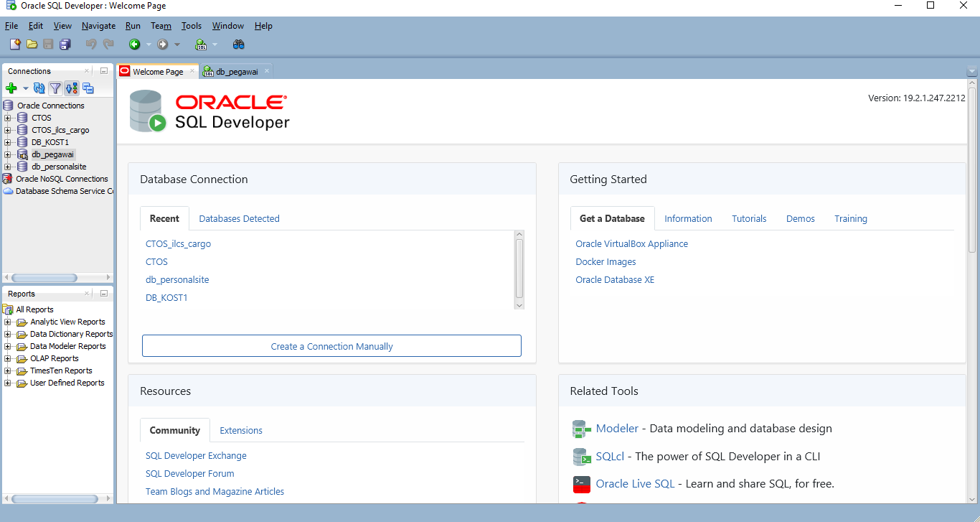
Task: Open recent connection CTOS_ilcs_cargo link
Action: 178,244
